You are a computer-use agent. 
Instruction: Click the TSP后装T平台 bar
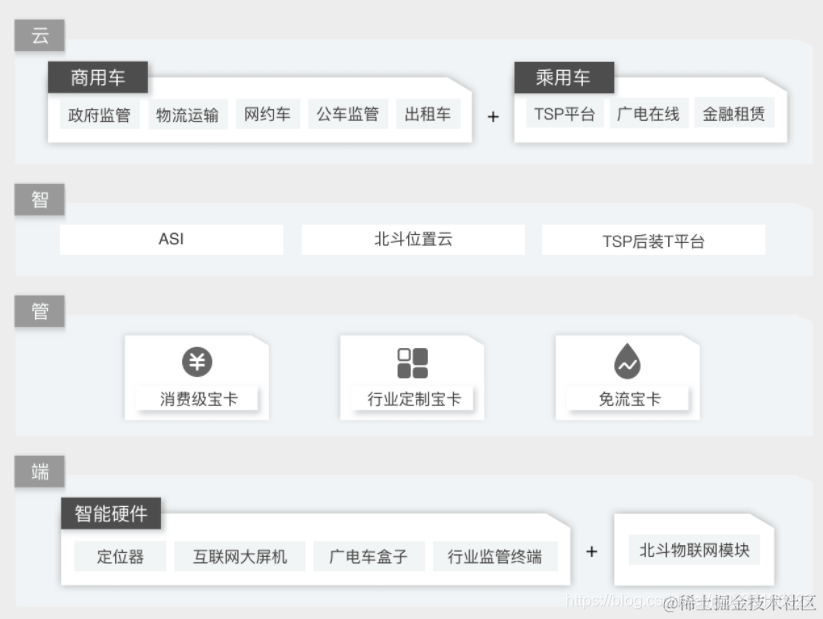tap(653, 240)
